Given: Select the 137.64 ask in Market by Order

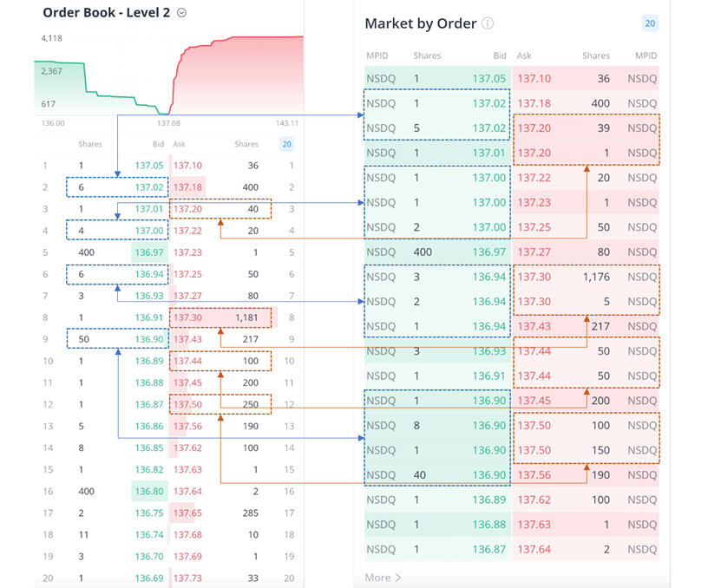Looking at the screenshot, I should pyautogui.click(x=534, y=549).
